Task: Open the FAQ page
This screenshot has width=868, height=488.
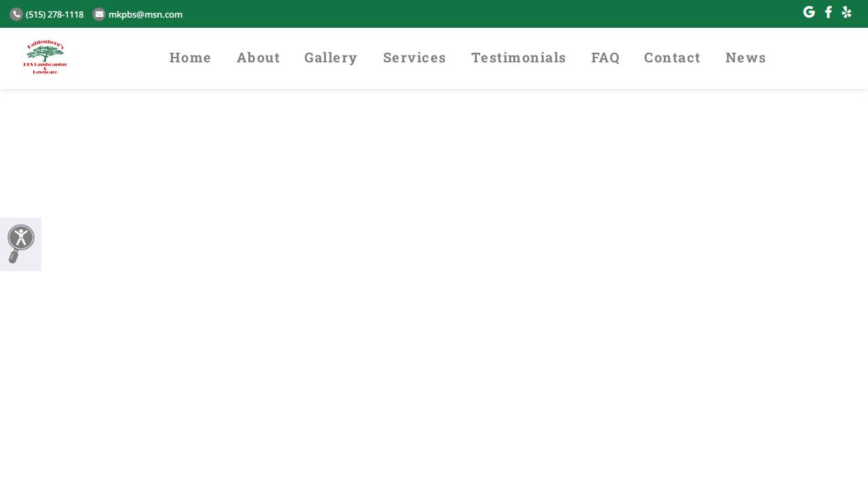Action: coord(606,58)
